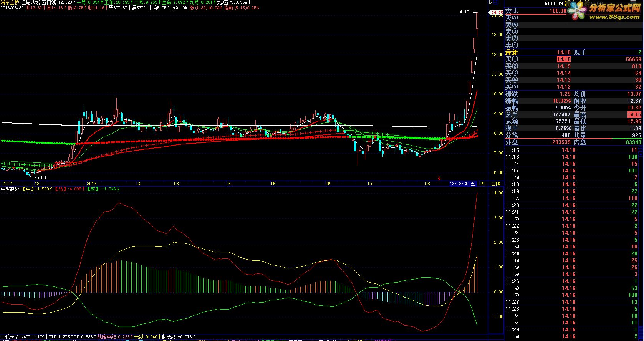
Task: Click the stock code 600639
Action: [x=553, y=4]
